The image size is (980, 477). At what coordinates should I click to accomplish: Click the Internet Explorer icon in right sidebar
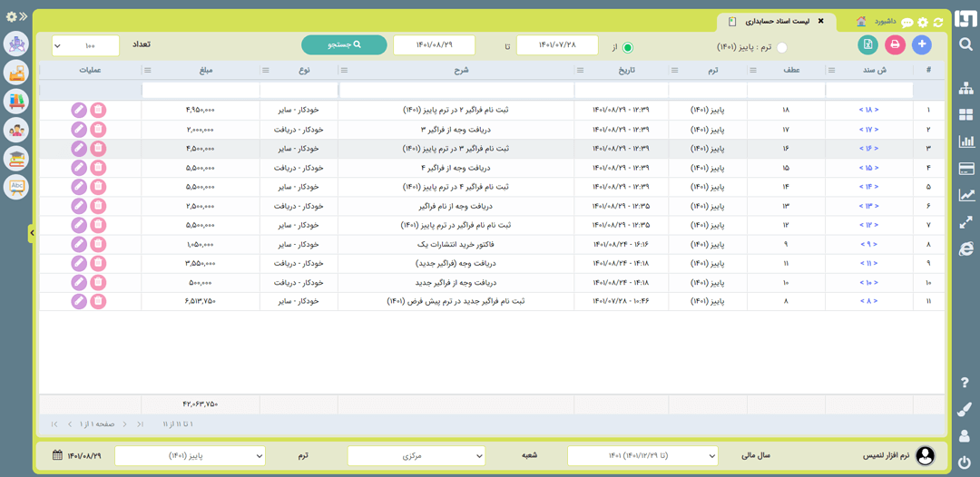tap(966, 248)
